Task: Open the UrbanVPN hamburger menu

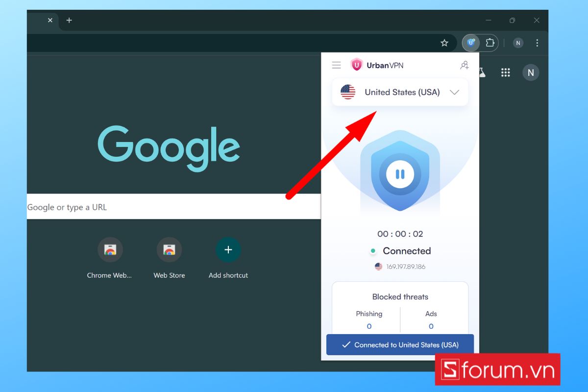Action: pos(336,65)
